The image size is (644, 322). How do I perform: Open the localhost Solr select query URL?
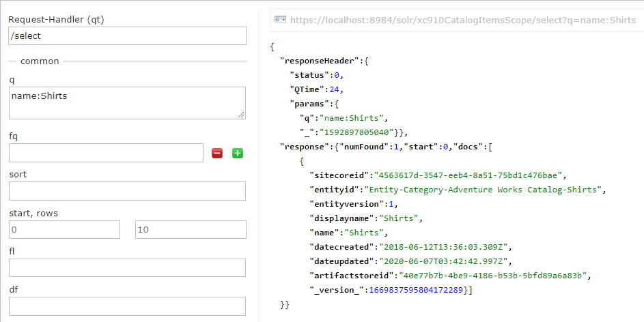point(463,20)
